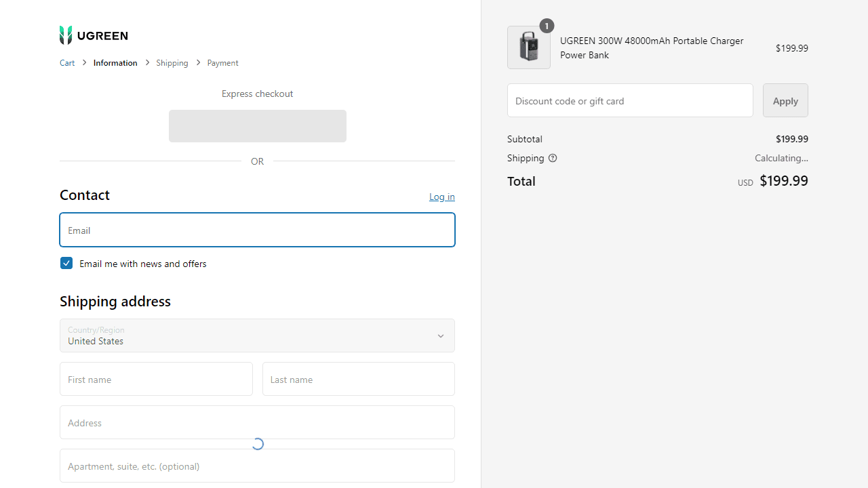This screenshot has width=868, height=488.
Task: Go back to Cart breadcrumb
Action: (67, 63)
